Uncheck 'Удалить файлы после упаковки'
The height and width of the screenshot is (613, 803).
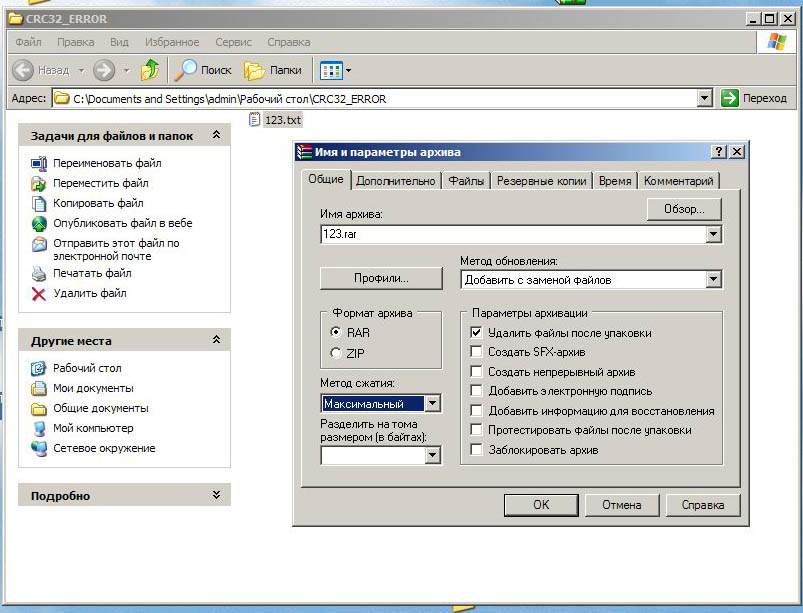(x=476, y=332)
